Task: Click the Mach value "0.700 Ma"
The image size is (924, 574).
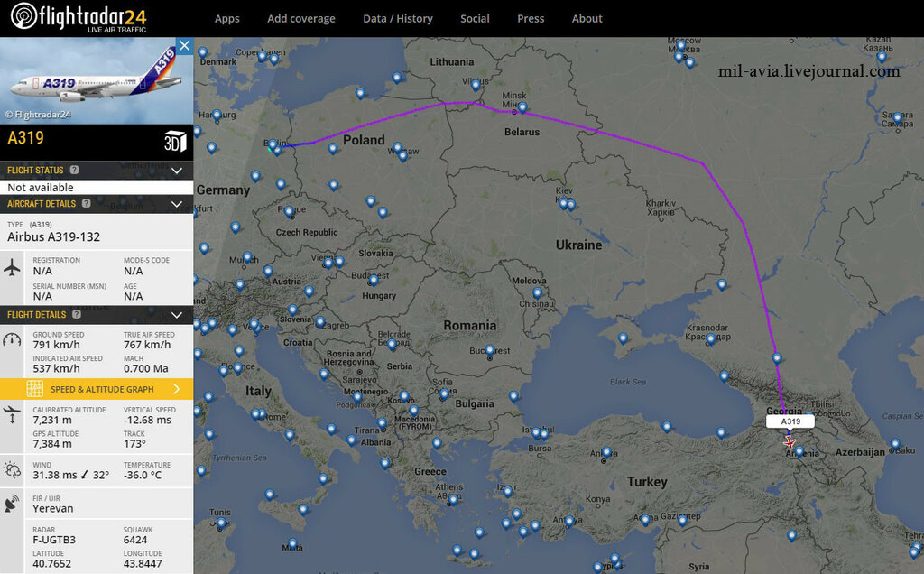Action: click(x=146, y=368)
